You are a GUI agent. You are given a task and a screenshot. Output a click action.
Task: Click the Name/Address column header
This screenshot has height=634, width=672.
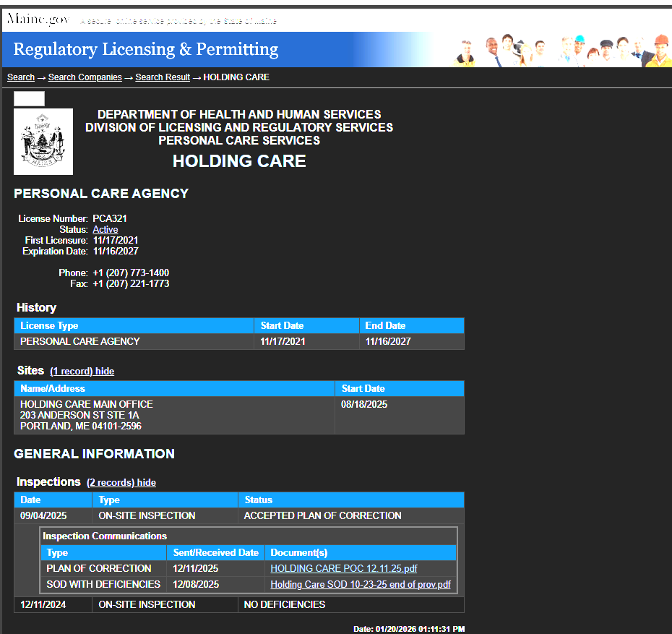pyautogui.click(x=53, y=389)
